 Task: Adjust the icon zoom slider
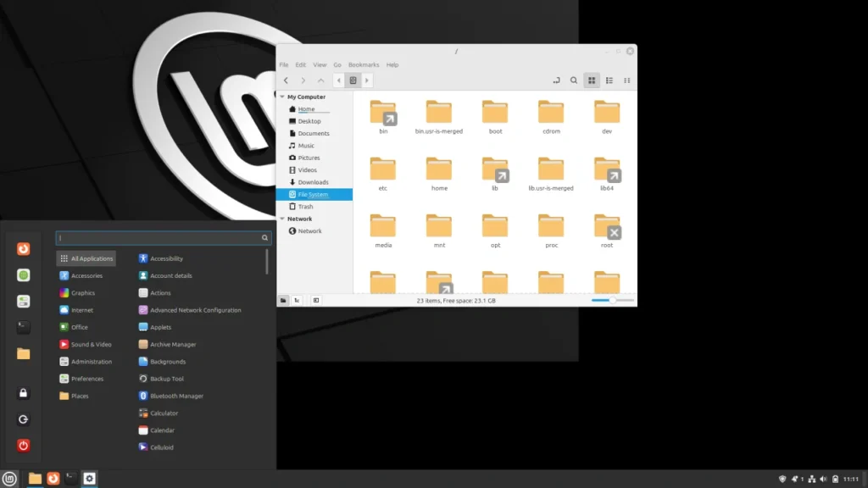click(x=612, y=300)
